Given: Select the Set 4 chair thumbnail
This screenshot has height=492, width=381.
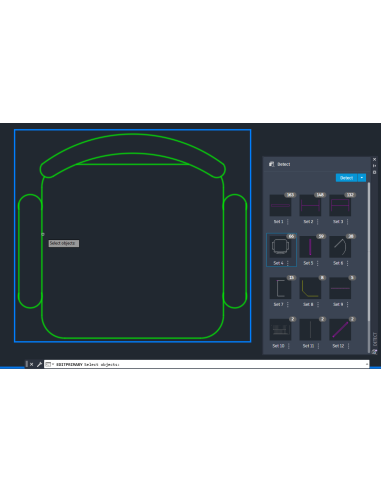Looking at the screenshot, I should [x=280, y=247].
